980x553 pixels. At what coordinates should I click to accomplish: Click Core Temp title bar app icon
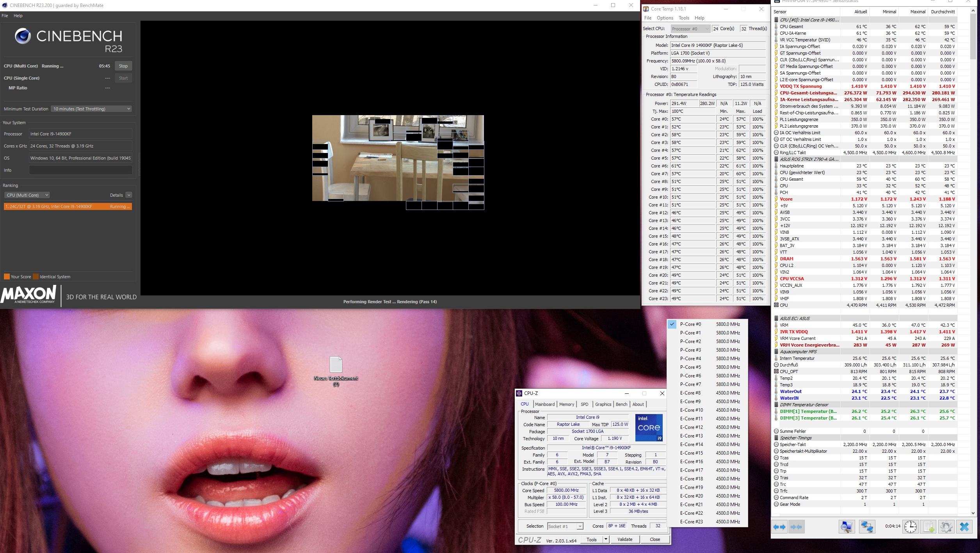[x=646, y=9]
